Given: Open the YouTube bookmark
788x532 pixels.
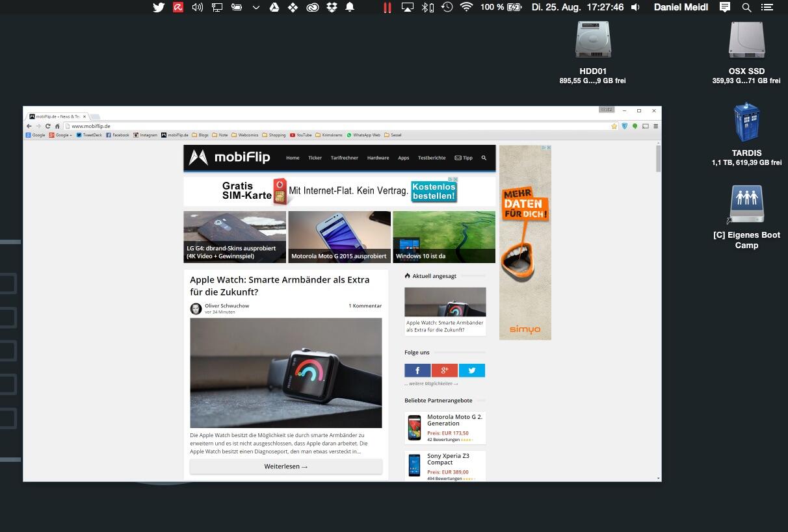Looking at the screenshot, I should (x=301, y=135).
